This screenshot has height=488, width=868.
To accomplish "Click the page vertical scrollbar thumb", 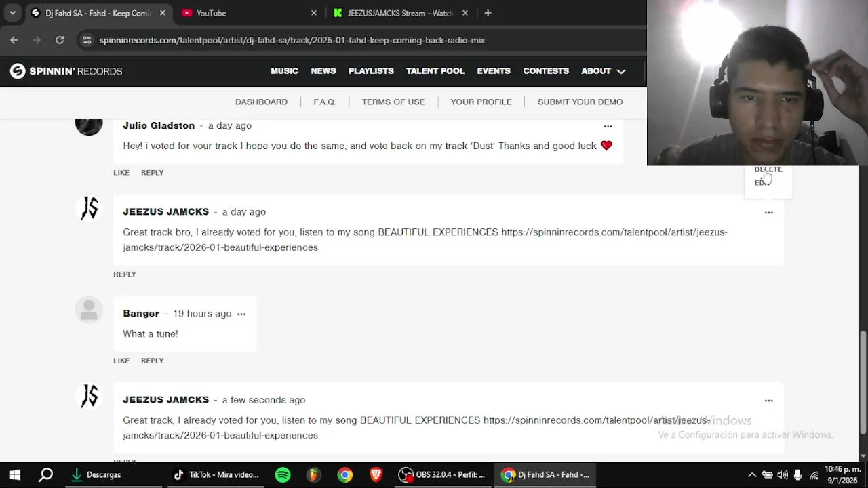I will point(863,383).
